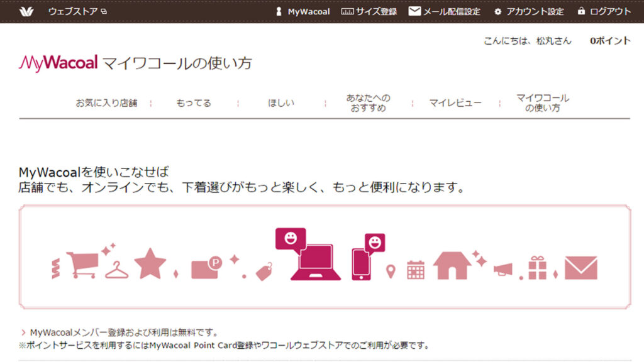
Task: Click the laptop with smiley bubble icon
Action: [x=308, y=254]
